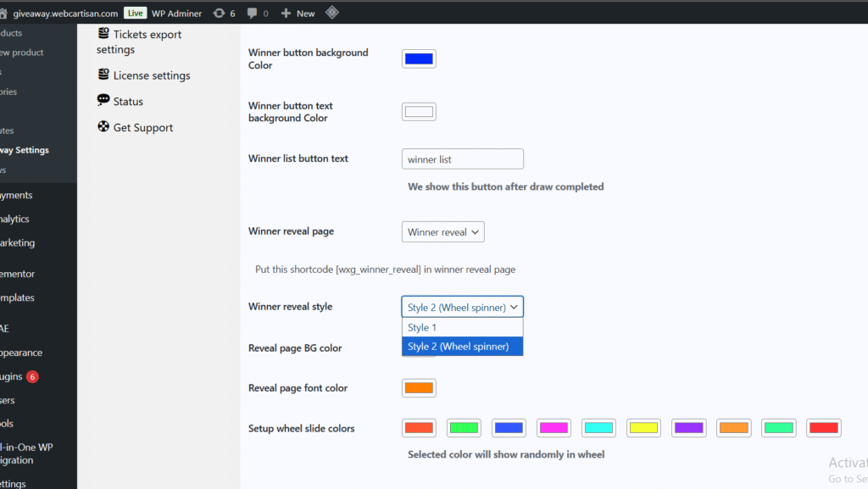Open Tickets export settings

139,42
